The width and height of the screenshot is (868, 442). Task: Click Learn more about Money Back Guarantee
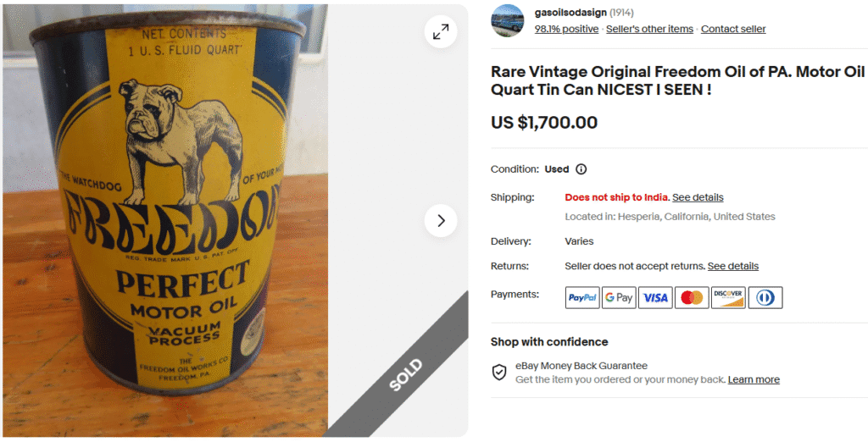(x=754, y=379)
